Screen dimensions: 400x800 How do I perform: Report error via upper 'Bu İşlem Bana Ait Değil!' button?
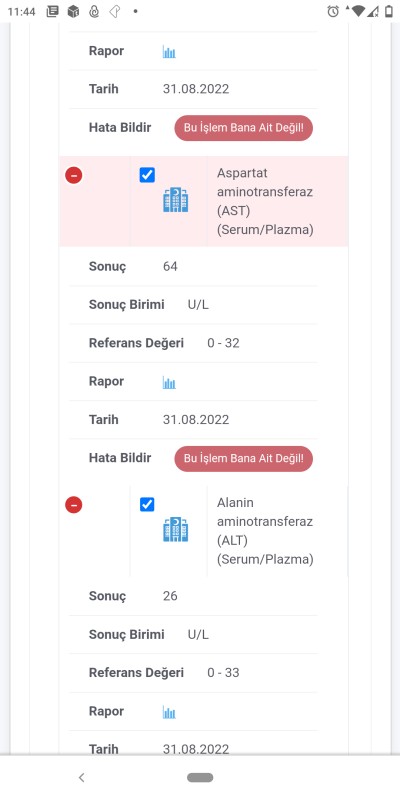pos(243,128)
